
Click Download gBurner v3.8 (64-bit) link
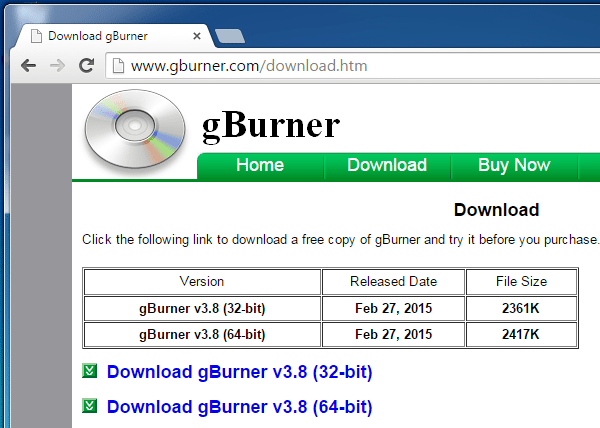(240, 407)
